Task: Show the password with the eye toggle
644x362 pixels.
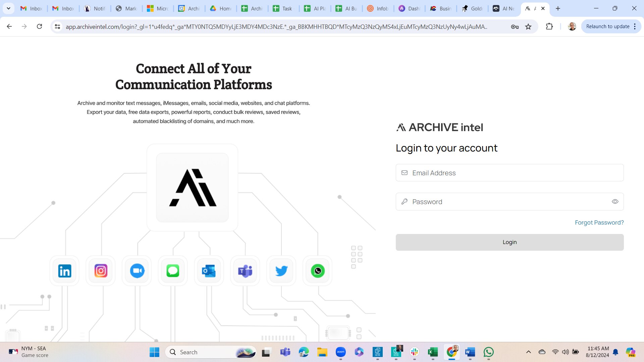Action: pyautogui.click(x=615, y=201)
